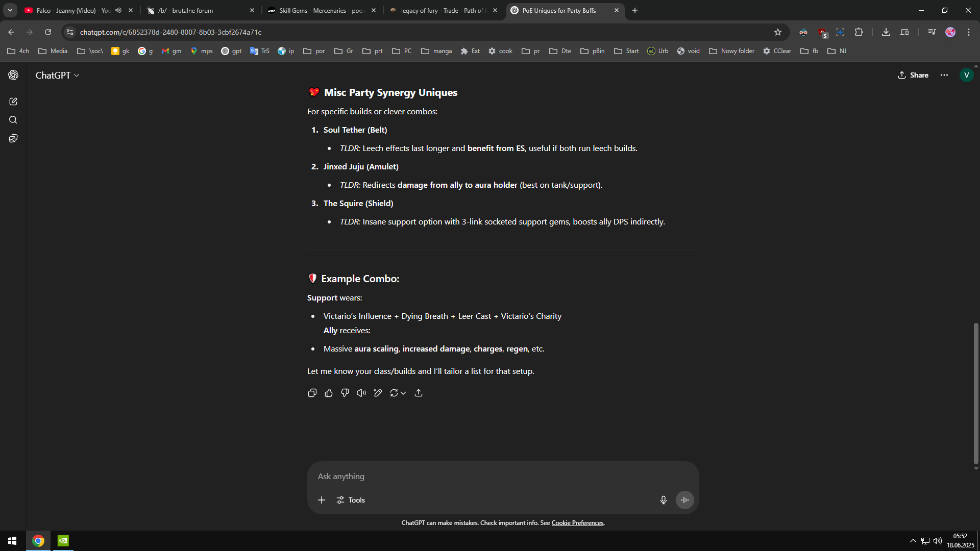
Task: Click the plus attach button
Action: [x=322, y=500]
